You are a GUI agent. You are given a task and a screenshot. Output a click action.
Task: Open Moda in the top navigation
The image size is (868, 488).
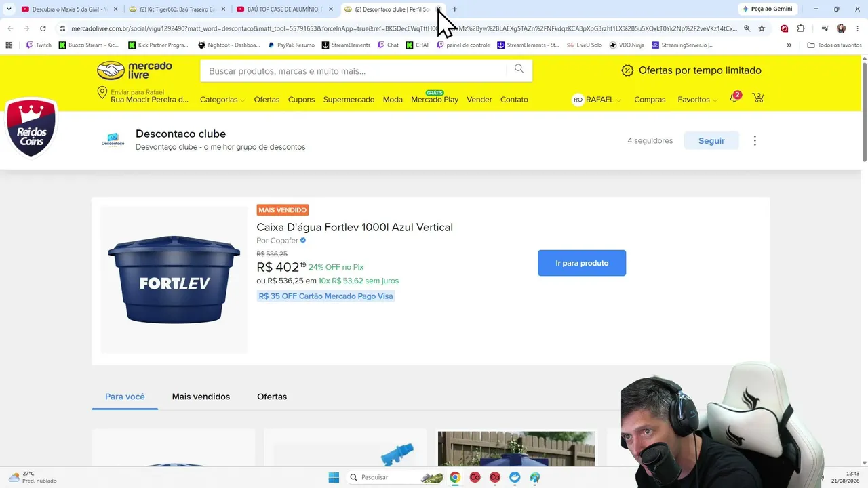coord(393,100)
